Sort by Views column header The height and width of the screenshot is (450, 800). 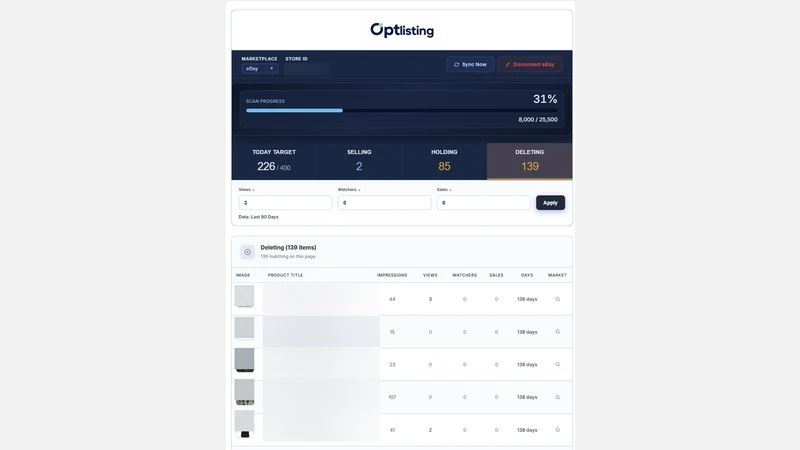pyautogui.click(x=430, y=275)
